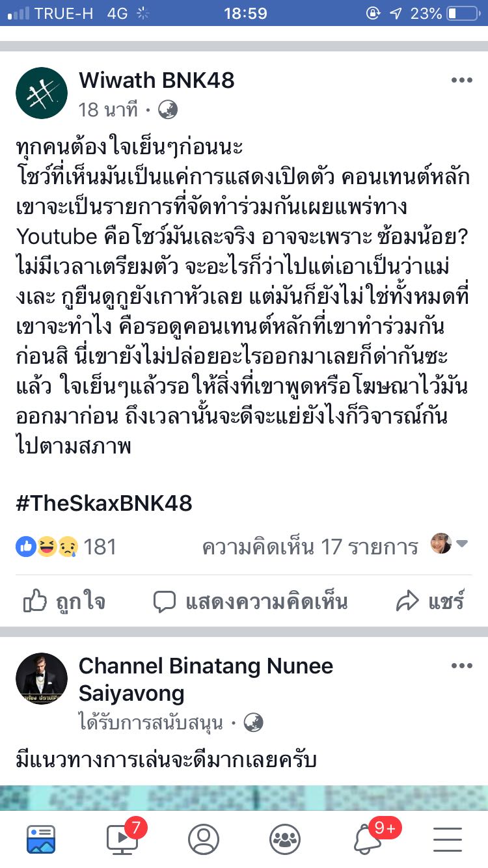
Task: Open the hamburger menu tab
Action: tap(447, 839)
